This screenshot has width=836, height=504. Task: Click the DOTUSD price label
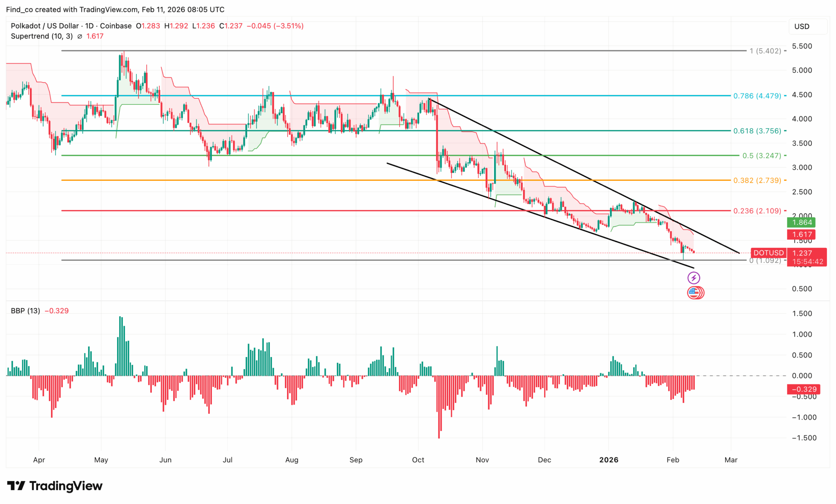pos(768,253)
